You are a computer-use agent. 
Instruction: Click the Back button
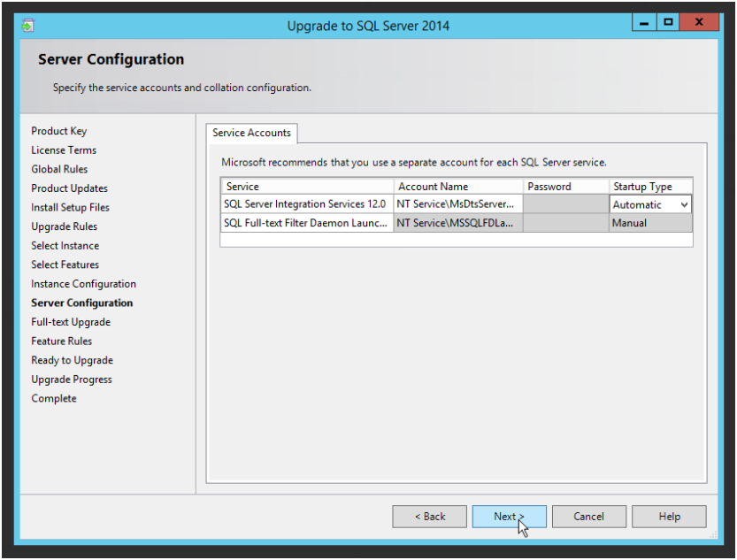[430, 517]
